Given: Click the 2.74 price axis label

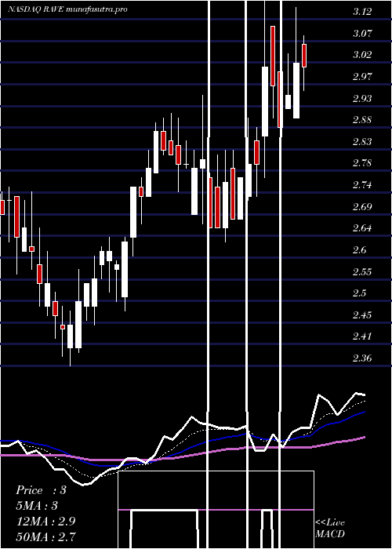Looking at the screenshot, I should pos(361,185).
